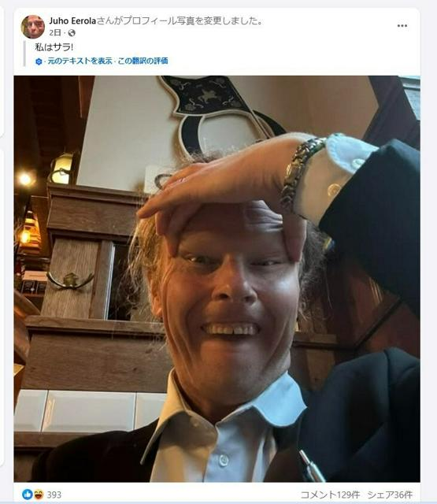
Task: Open the large profile photo in viewer
Action: (x=217, y=279)
